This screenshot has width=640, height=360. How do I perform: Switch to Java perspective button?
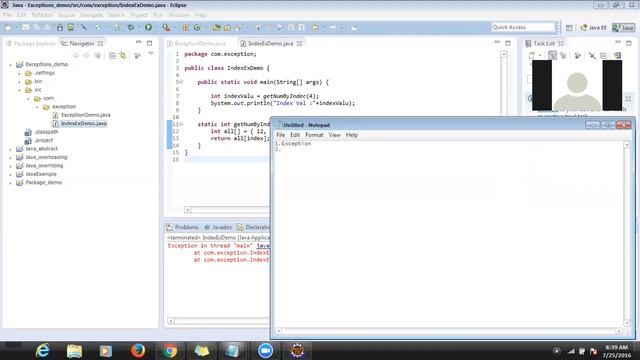coord(623,27)
